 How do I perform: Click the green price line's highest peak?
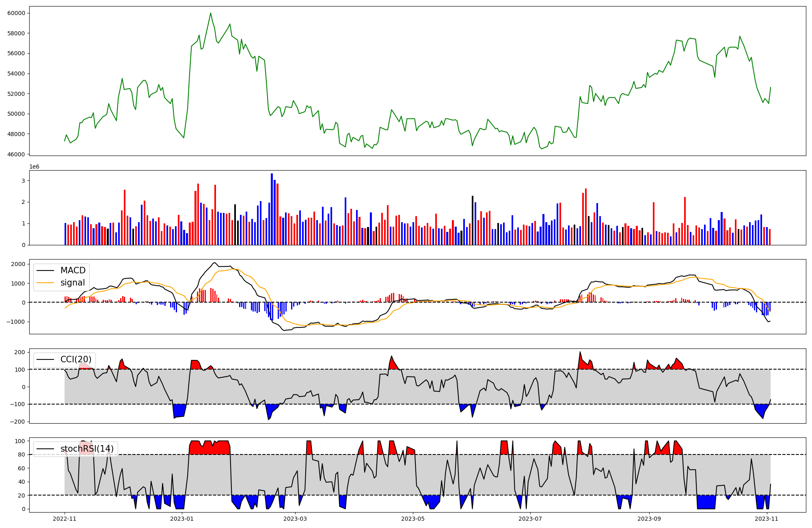coord(211,13)
